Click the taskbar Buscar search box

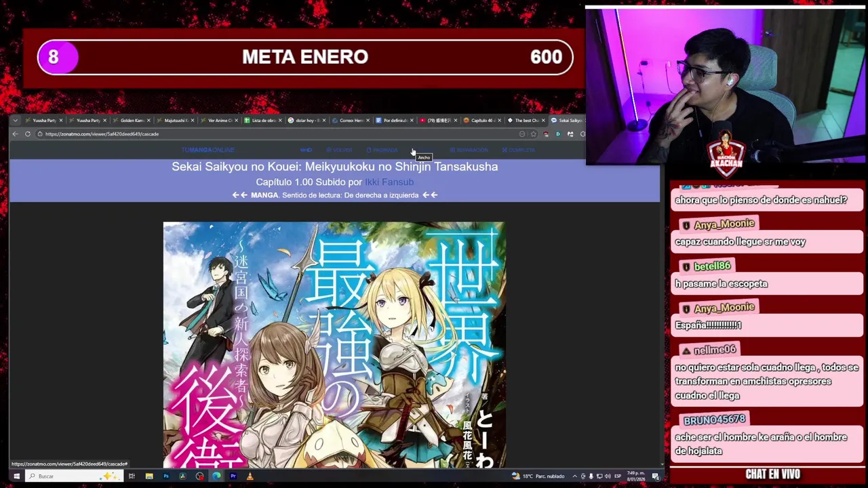(x=75, y=476)
